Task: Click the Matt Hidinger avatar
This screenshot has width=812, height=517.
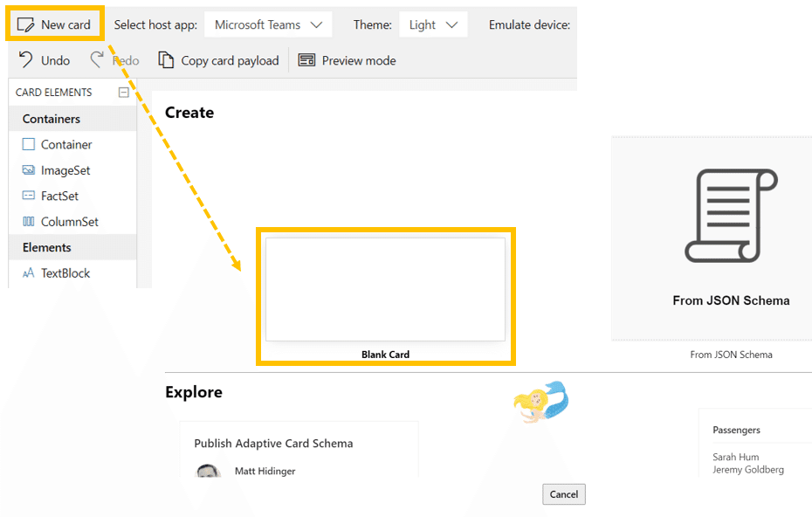Action: coord(208,471)
